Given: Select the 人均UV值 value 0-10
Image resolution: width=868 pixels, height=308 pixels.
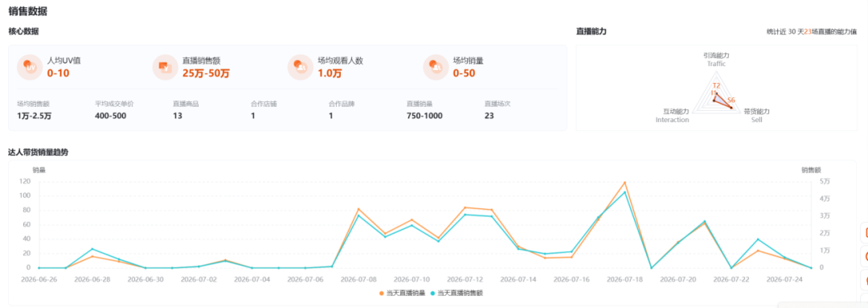Looking at the screenshot, I should tap(58, 73).
